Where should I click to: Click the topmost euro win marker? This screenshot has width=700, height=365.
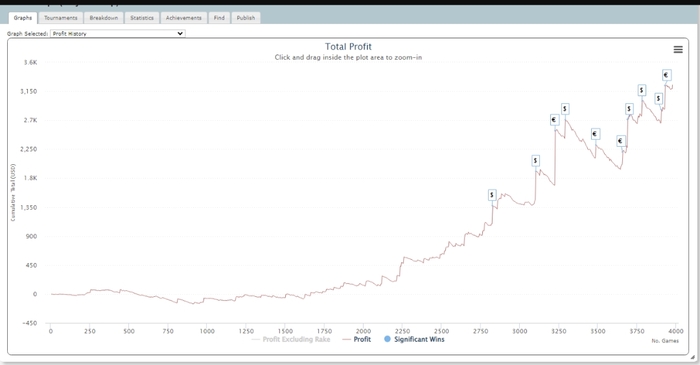[x=667, y=75]
